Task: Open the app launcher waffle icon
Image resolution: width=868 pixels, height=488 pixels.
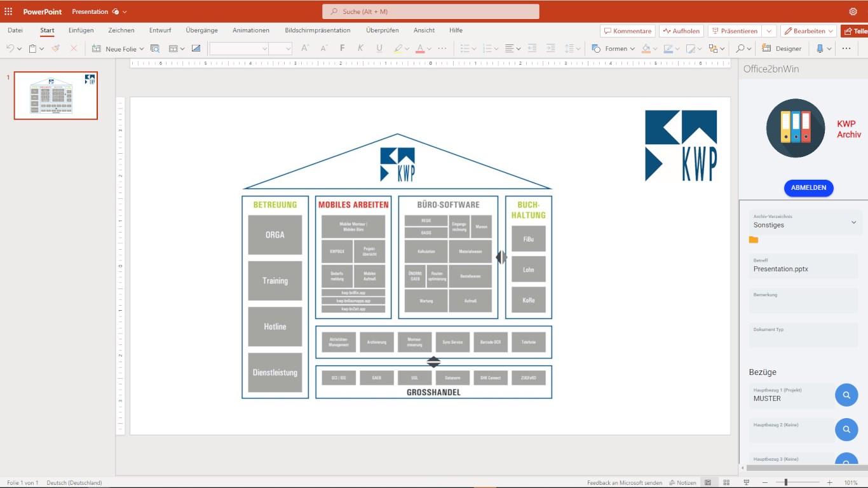Action: pos(8,11)
